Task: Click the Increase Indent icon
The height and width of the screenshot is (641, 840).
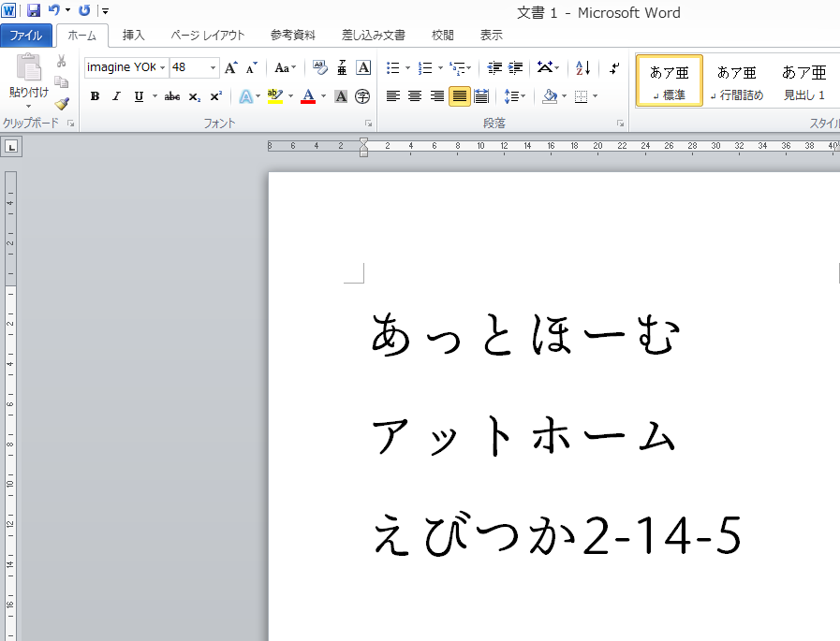Action: click(x=515, y=67)
